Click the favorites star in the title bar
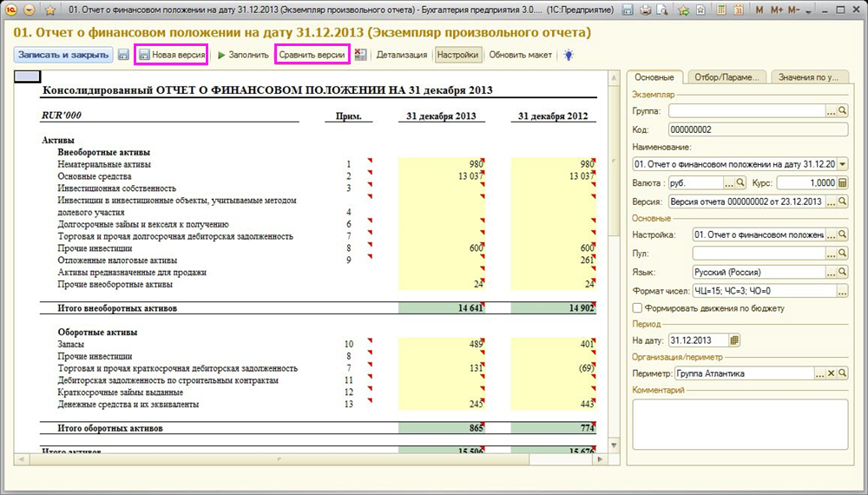The height and width of the screenshot is (495, 868). (49, 10)
